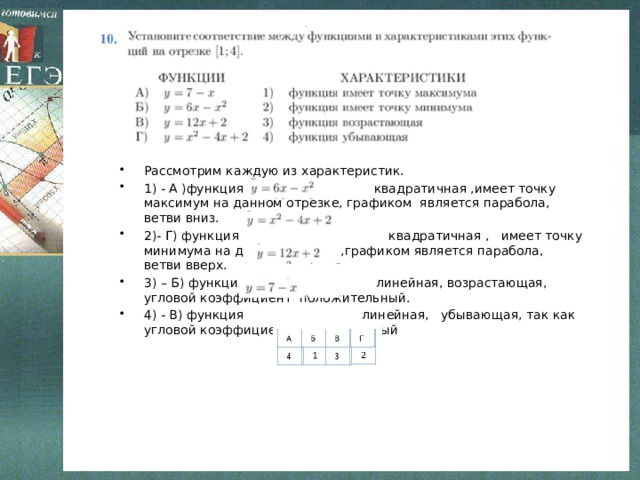Click the words 'ветви вниз.'

(x=182, y=218)
